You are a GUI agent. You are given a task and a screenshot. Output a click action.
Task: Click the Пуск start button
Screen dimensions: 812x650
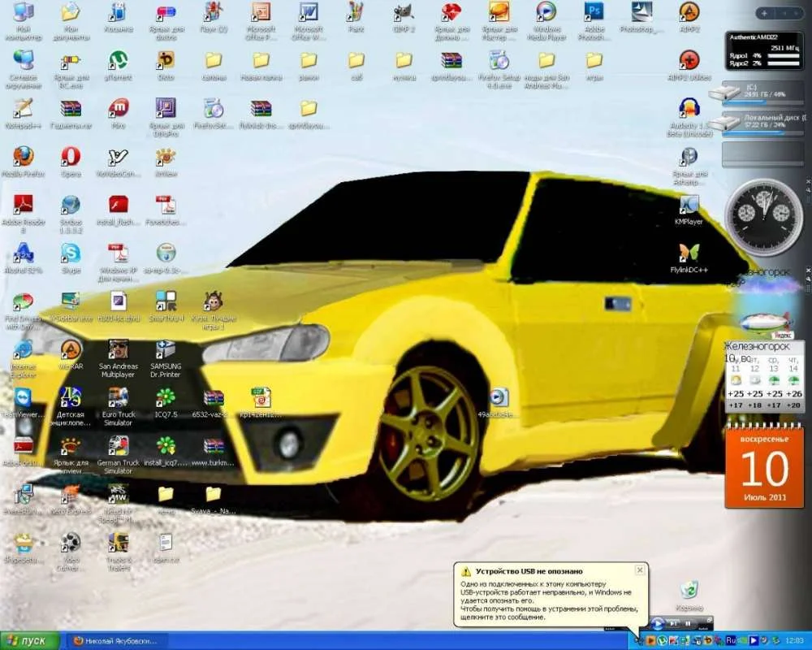tap(29, 640)
